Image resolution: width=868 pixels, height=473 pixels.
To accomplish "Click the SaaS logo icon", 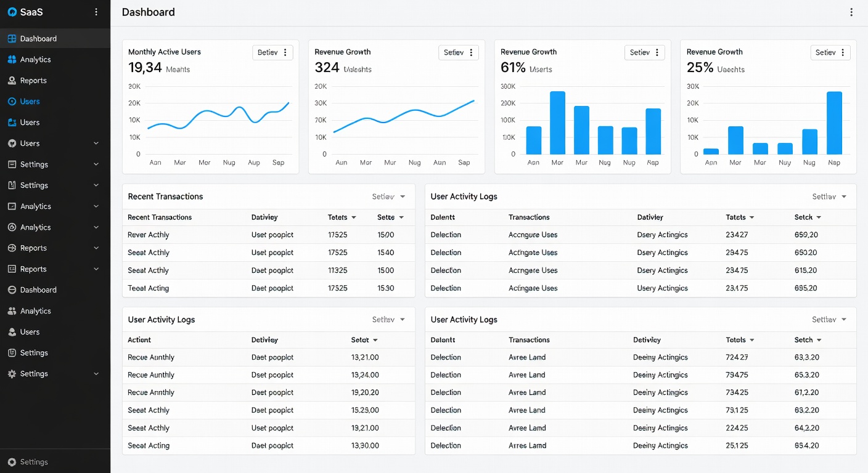I will tap(12, 12).
